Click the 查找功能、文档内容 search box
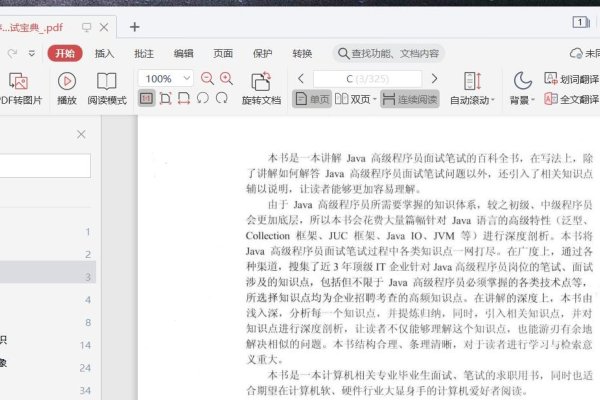600x400 pixels. coord(388,53)
